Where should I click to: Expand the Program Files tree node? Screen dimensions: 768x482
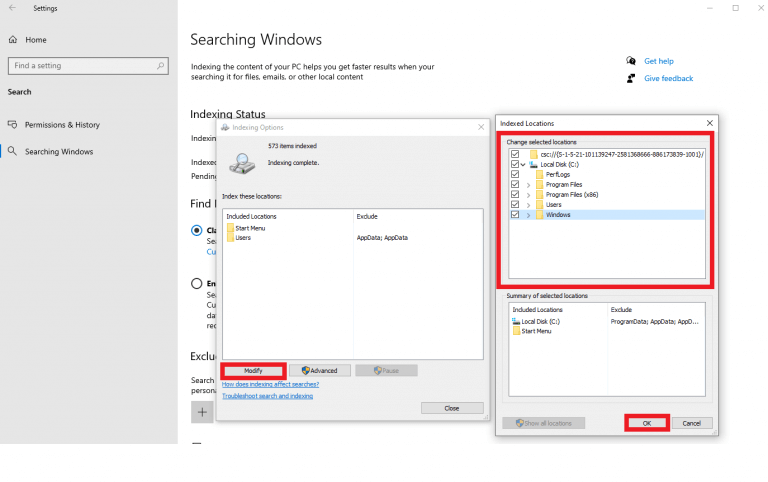click(528, 185)
